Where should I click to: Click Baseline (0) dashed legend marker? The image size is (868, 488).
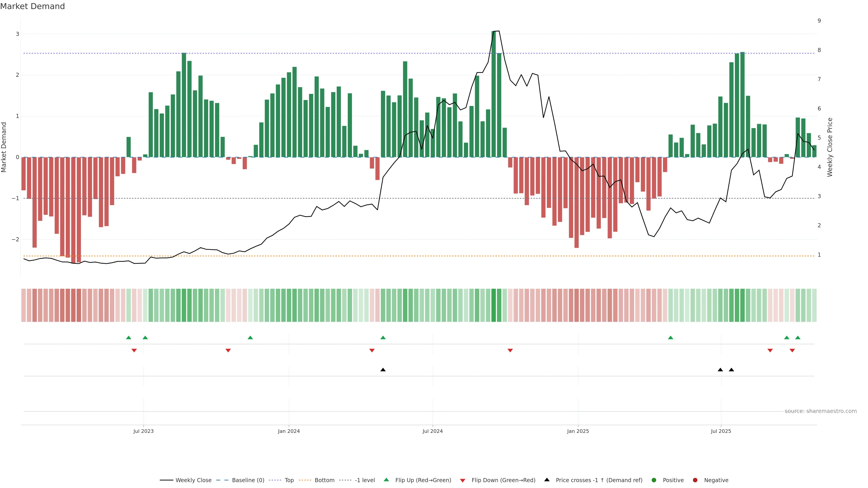coord(222,480)
